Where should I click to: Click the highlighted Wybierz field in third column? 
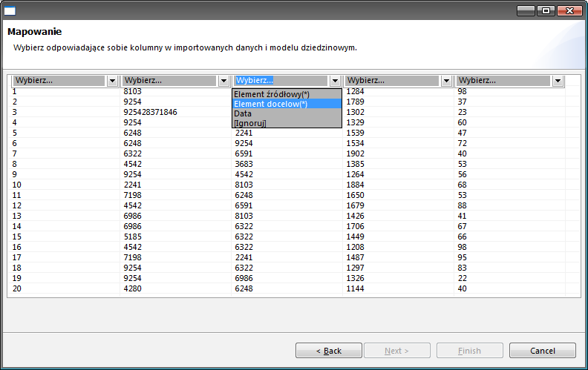[x=281, y=81]
